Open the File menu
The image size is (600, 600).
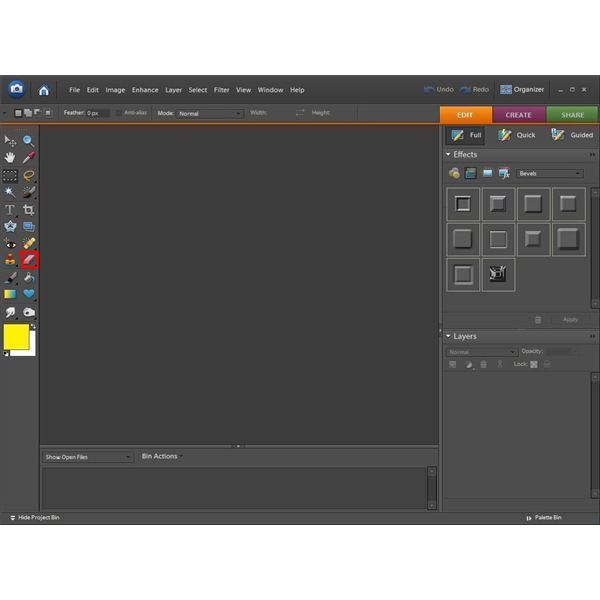point(74,90)
